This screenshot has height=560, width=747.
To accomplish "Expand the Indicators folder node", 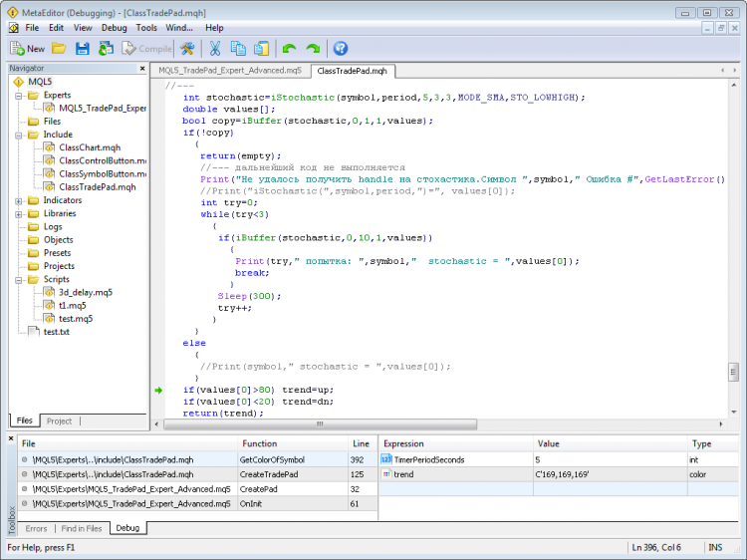I will [x=20, y=200].
